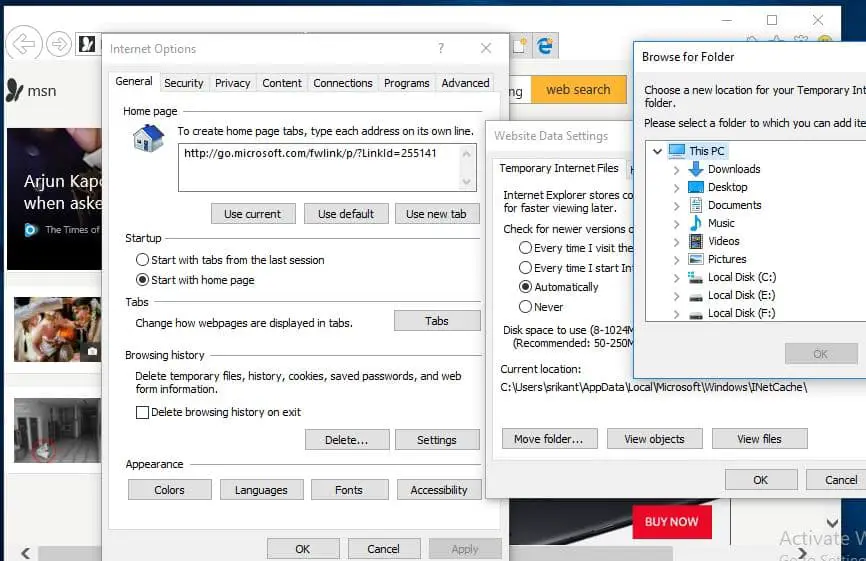The image size is (866, 561).
Task: Select the Local Disk (C:) drive icon
Action: click(x=696, y=277)
